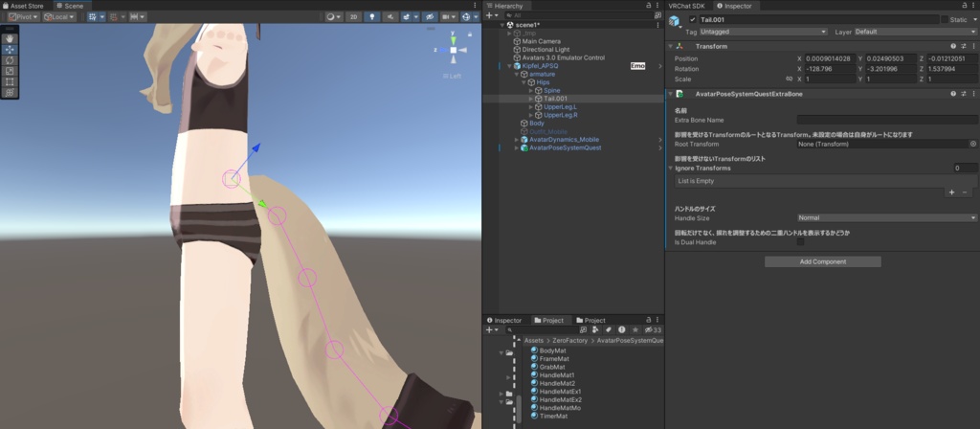Click the Extra Bone Name field

click(x=887, y=120)
